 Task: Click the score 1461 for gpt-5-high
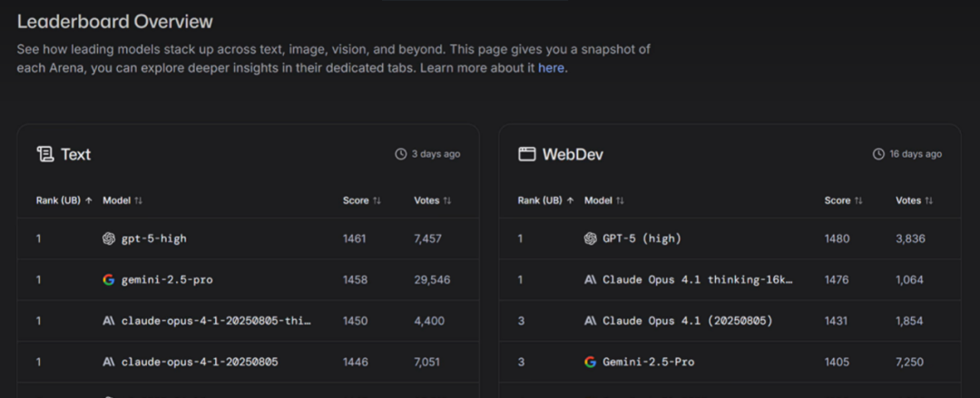[x=355, y=238]
